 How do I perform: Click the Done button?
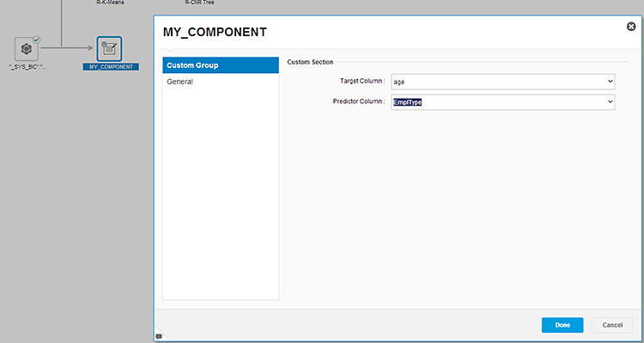[562, 325]
